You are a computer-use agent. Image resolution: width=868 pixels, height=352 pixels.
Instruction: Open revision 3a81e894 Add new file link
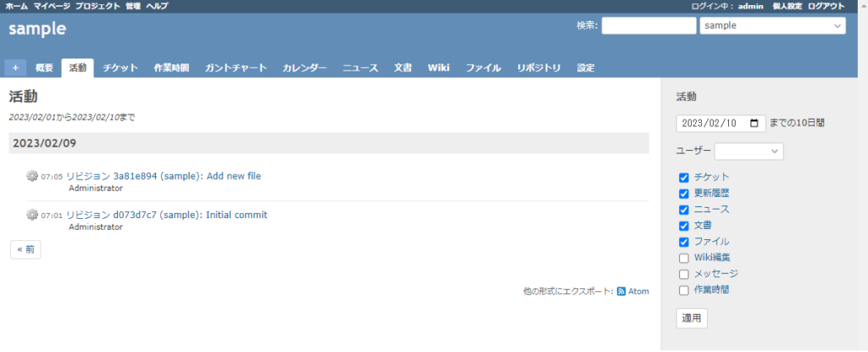(x=164, y=176)
